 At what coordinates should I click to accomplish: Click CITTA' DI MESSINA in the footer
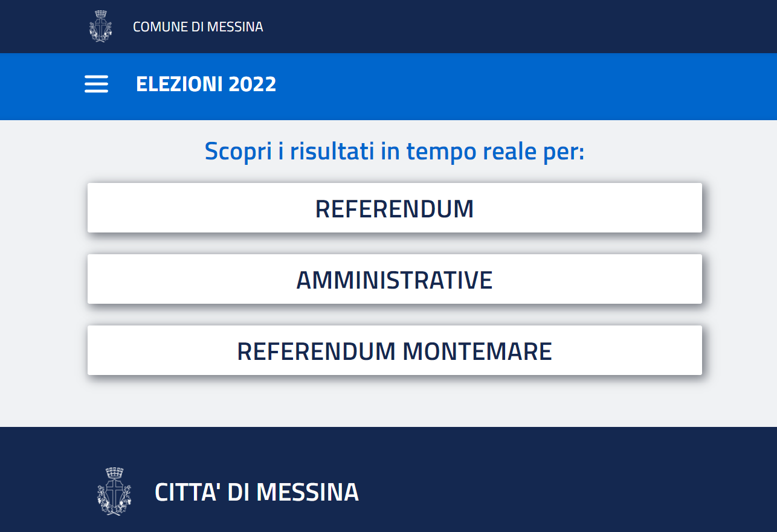[x=257, y=491]
